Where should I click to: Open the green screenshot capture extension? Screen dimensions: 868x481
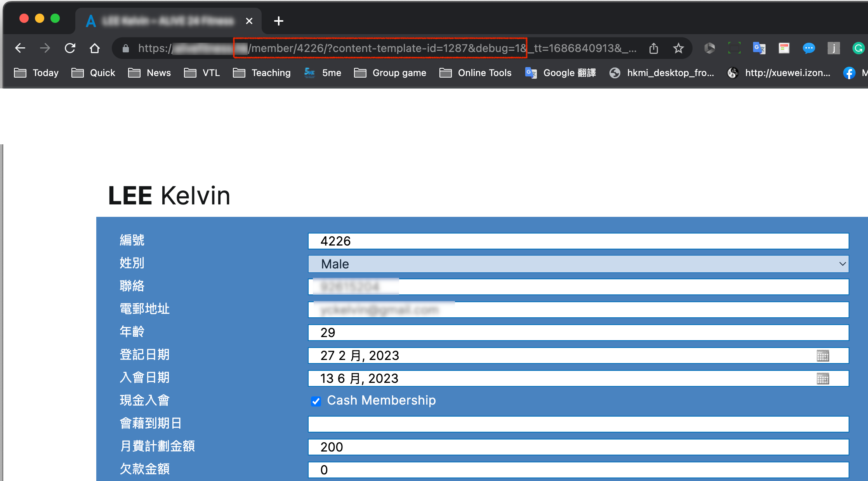pyautogui.click(x=734, y=48)
